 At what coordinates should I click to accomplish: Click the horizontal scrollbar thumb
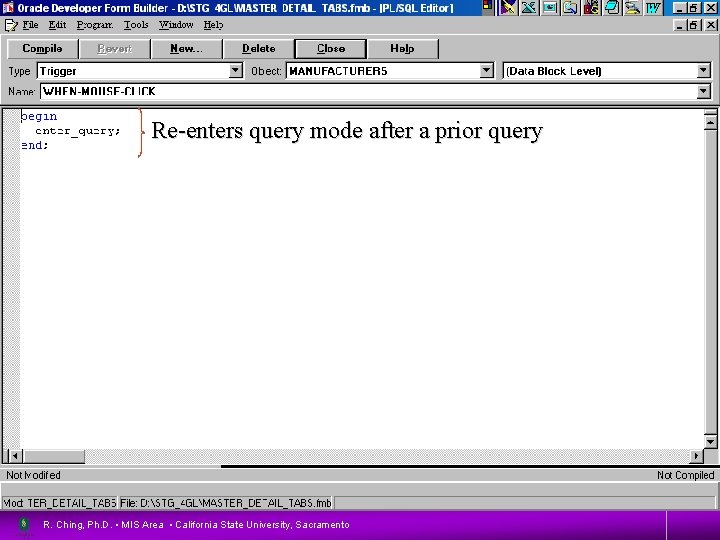53,456
